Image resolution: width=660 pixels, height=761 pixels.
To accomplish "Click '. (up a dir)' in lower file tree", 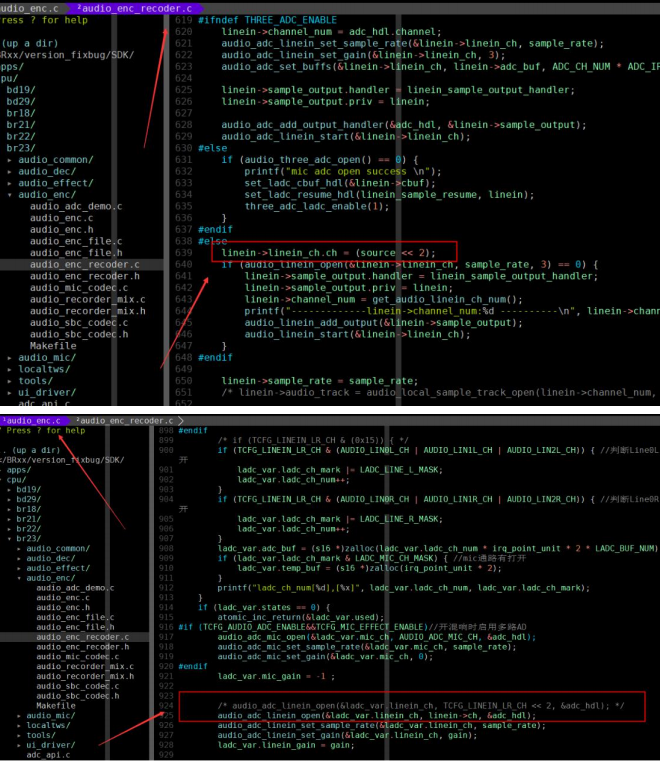I will click(x=32, y=450).
